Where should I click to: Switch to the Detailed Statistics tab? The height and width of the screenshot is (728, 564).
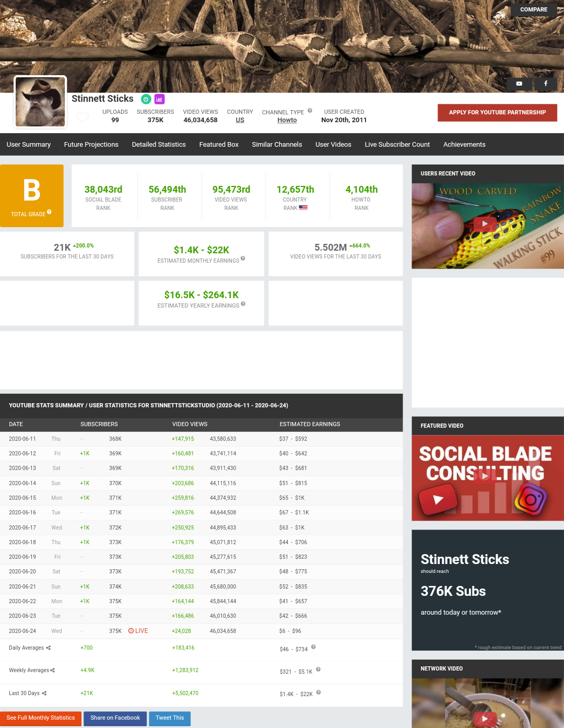coord(159,145)
